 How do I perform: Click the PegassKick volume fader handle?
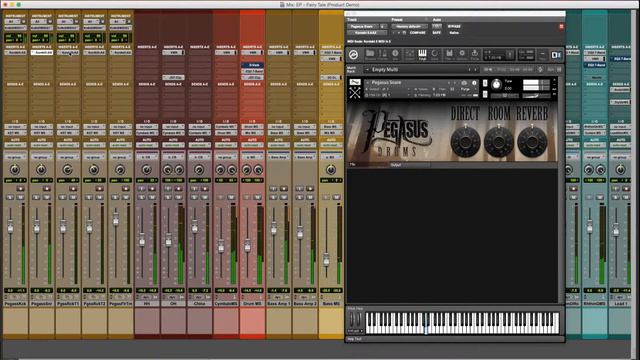[10, 227]
